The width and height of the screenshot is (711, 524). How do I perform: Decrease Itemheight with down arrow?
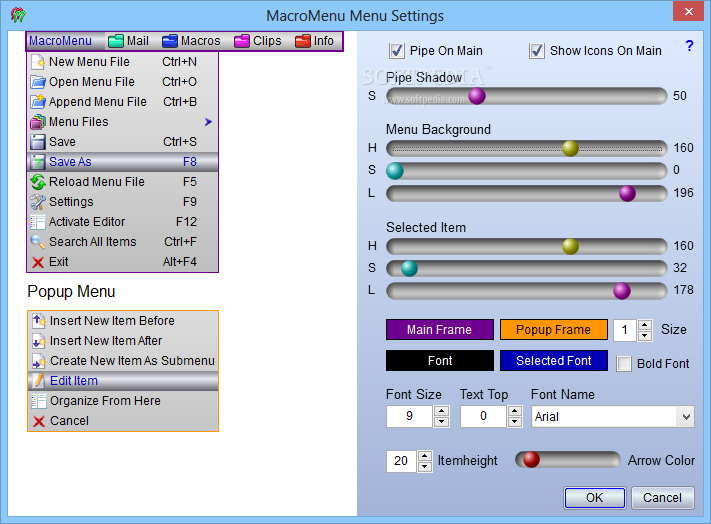click(x=424, y=467)
